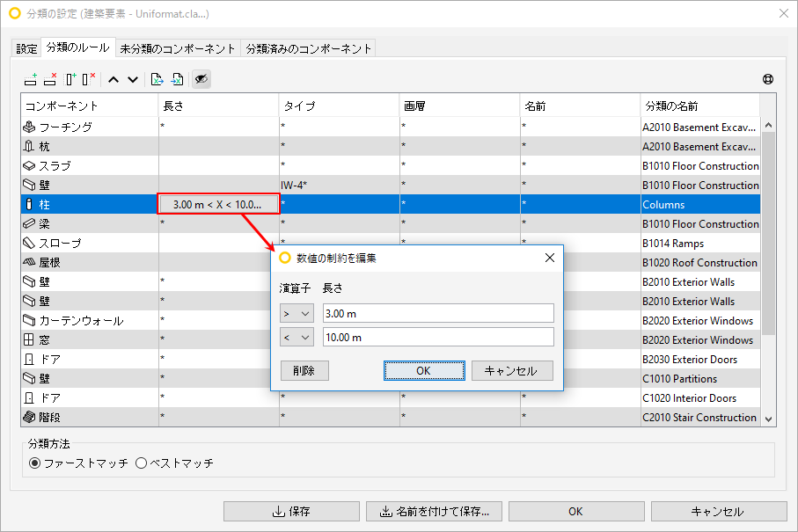Click the table scrollbar up arrow
The image size is (798, 532).
coord(768,125)
